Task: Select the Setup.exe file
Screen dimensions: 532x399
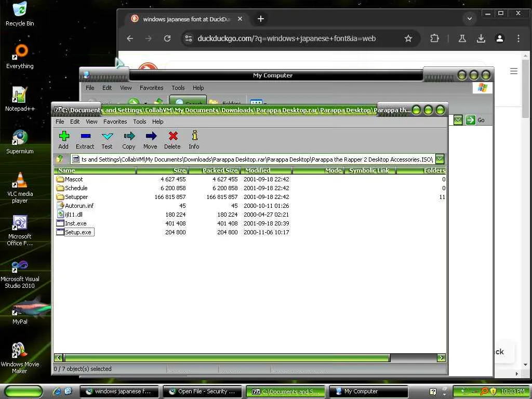Action: [x=78, y=232]
